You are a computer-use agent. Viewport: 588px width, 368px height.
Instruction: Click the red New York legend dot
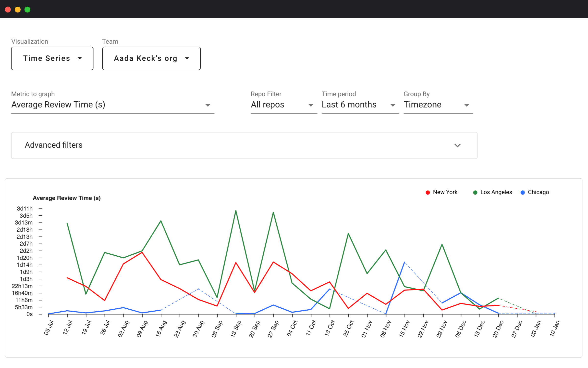coord(428,193)
